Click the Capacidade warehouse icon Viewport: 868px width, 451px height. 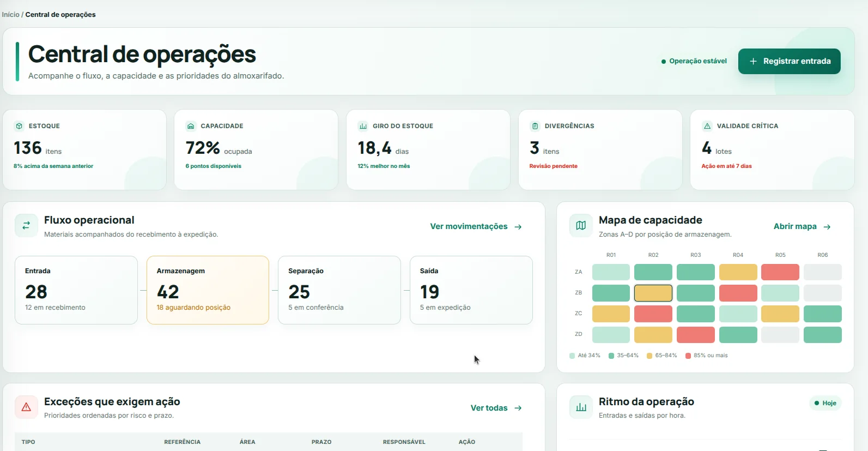(191, 126)
